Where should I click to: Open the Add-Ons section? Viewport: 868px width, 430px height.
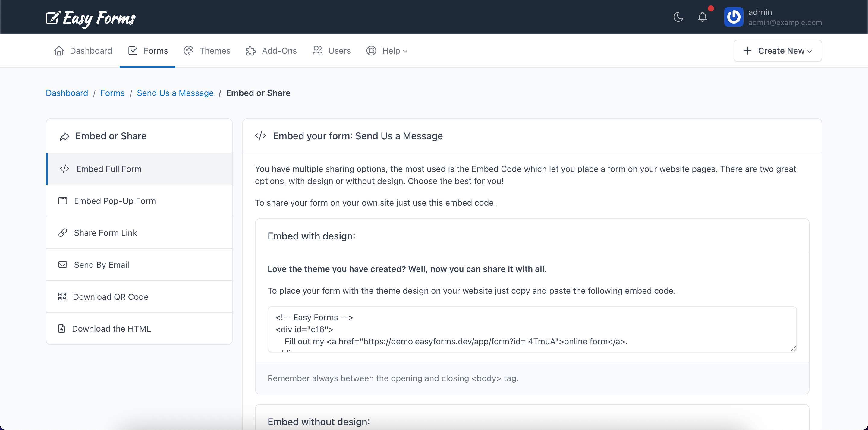271,51
